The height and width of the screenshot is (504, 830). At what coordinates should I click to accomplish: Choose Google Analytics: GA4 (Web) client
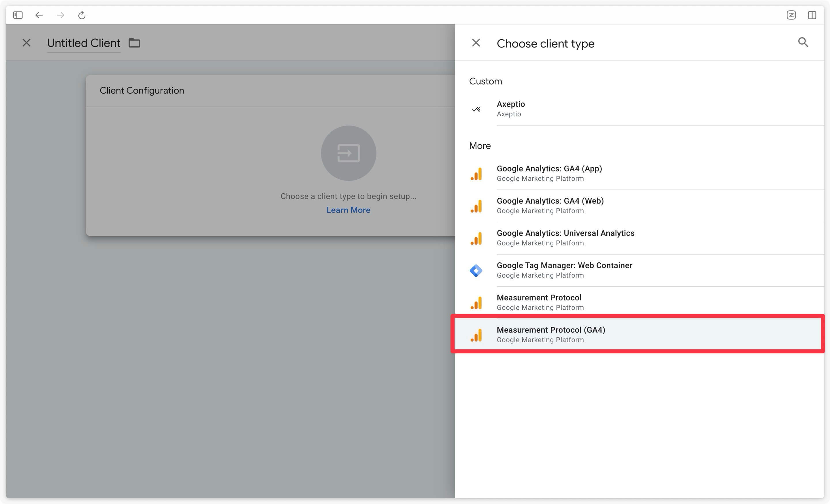639,206
